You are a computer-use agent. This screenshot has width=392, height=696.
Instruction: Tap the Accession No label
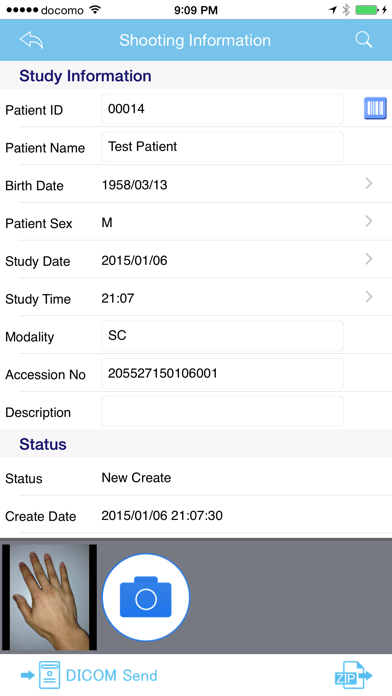[45, 375]
